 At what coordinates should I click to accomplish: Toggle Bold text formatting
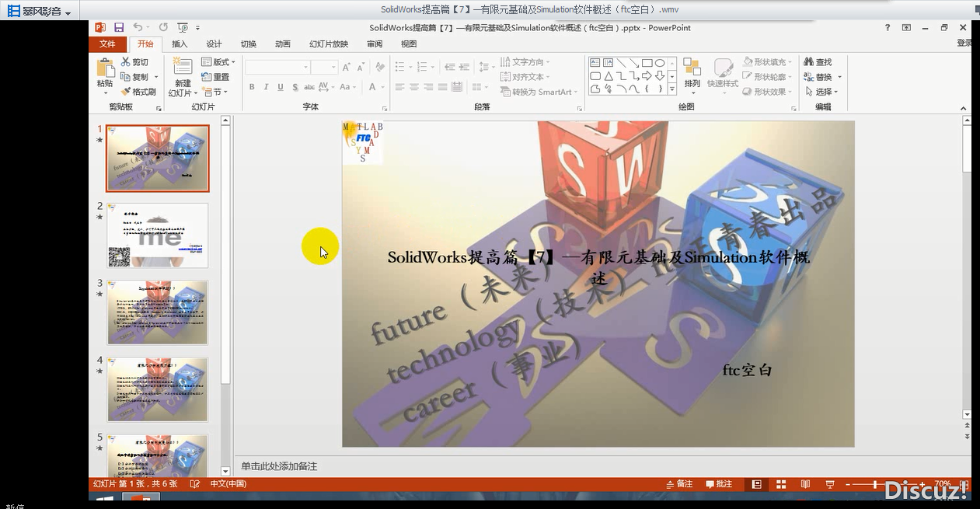pos(252,87)
